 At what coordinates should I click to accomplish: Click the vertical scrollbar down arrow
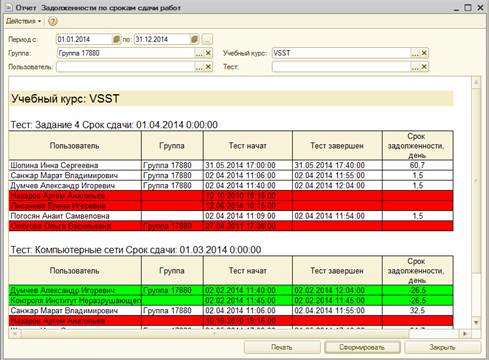pyautogui.click(x=476, y=322)
